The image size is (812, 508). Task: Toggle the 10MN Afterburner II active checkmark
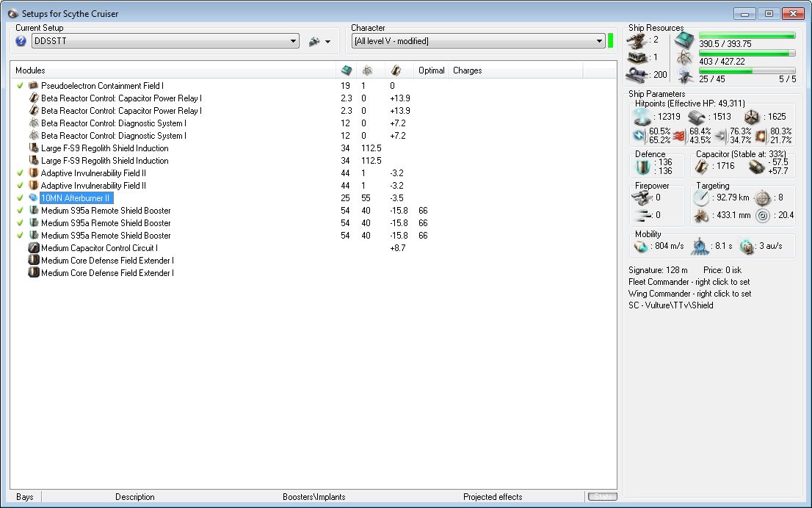point(21,197)
